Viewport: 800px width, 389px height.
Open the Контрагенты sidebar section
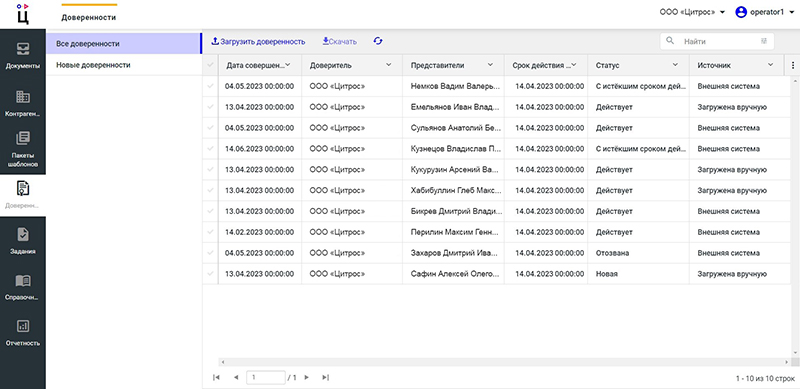(22, 103)
